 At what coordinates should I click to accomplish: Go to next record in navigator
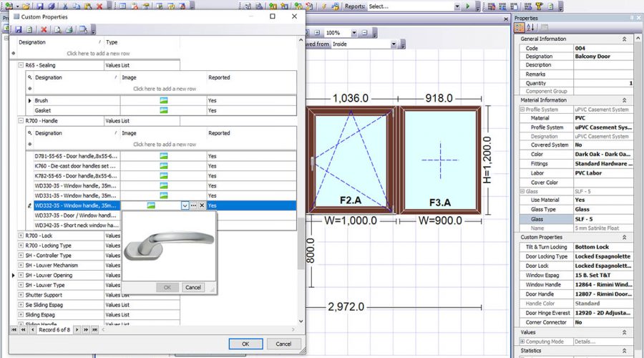point(77,329)
